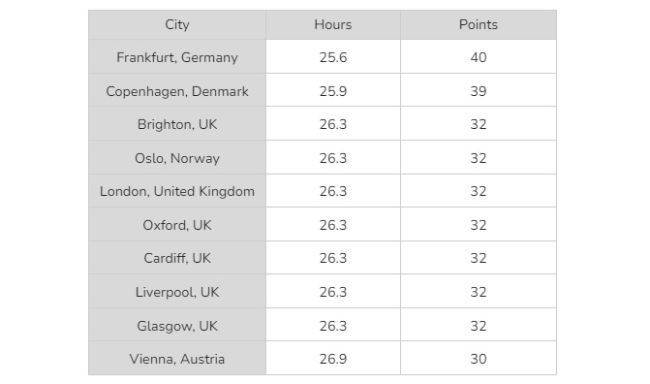The image size is (650, 384).
Task: Select the Vienna, Austria cell
Action: pyautogui.click(x=177, y=359)
